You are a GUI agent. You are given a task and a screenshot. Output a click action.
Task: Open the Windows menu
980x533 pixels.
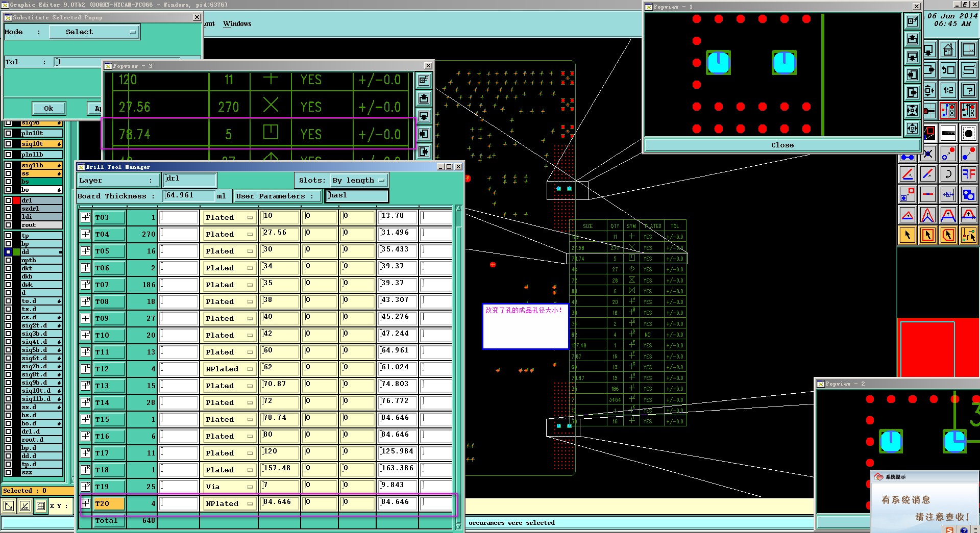(237, 23)
